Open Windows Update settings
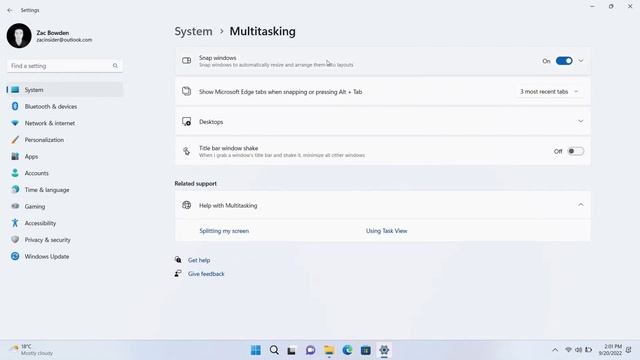 pyautogui.click(x=64, y=257)
